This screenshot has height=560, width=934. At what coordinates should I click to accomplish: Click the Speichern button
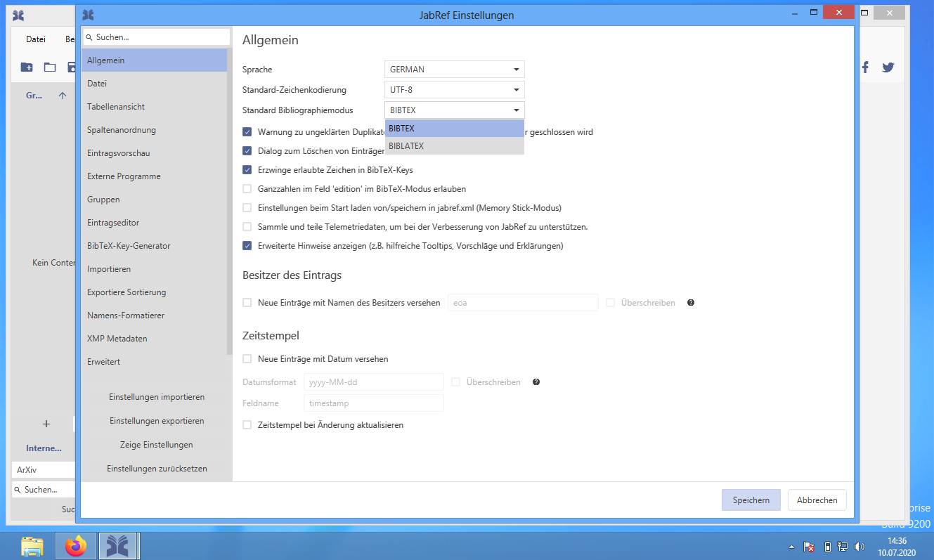point(751,500)
